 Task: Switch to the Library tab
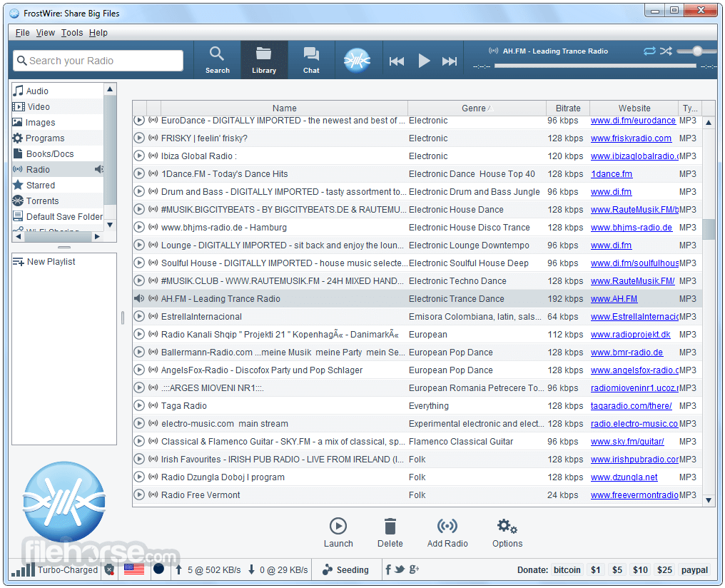(264, 60)
